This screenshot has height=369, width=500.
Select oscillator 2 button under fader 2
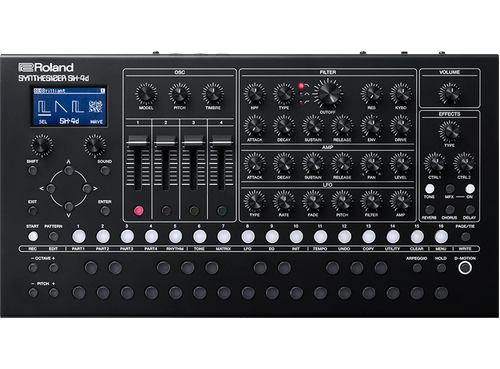coord(166,211)
